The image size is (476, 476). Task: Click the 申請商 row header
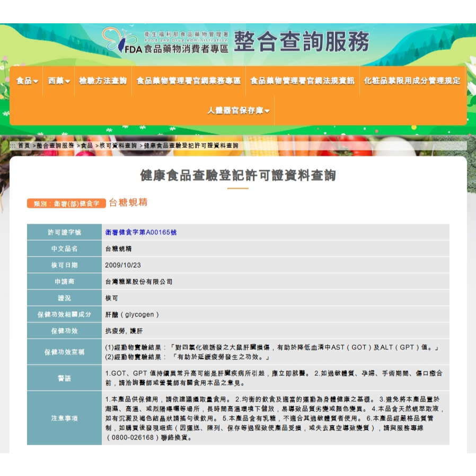click(x=64, y=281)
